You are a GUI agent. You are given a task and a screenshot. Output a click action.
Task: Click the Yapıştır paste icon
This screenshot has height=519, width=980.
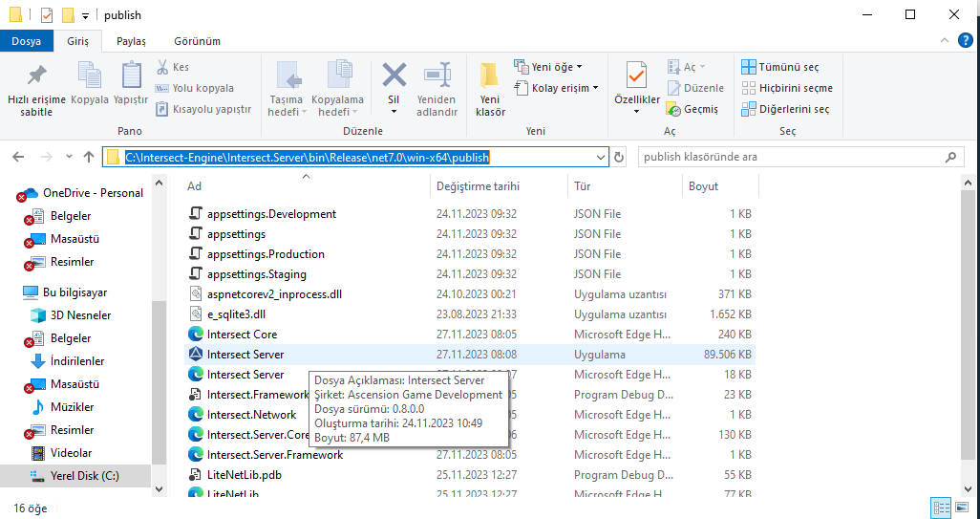[x=131, y=75]
